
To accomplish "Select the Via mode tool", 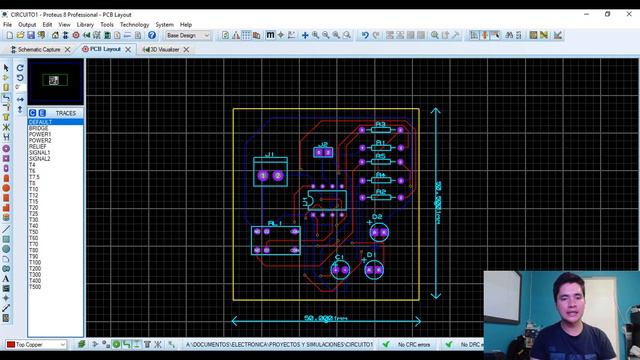I will pos(6,107).
